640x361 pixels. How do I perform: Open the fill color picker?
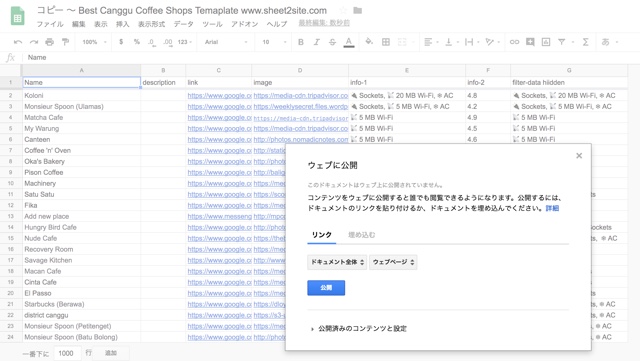pos(369,42)
